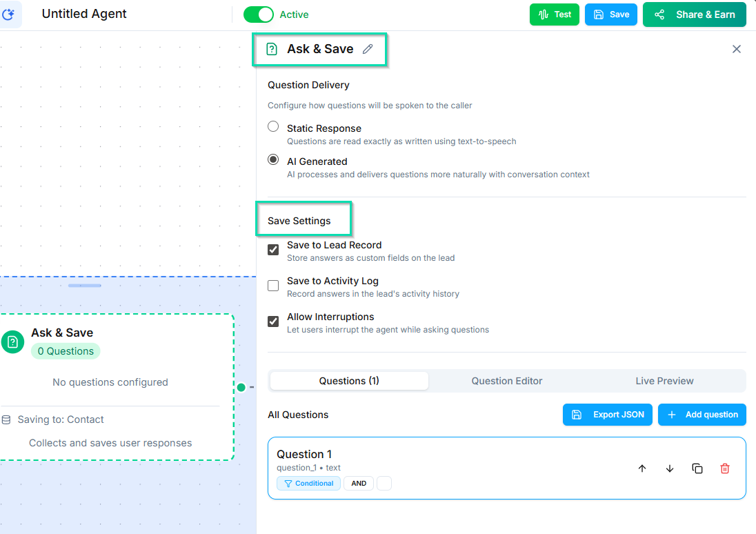Enable Save to Activity Log checkbox
The image size is (756, 534).
tap(273, 285)
